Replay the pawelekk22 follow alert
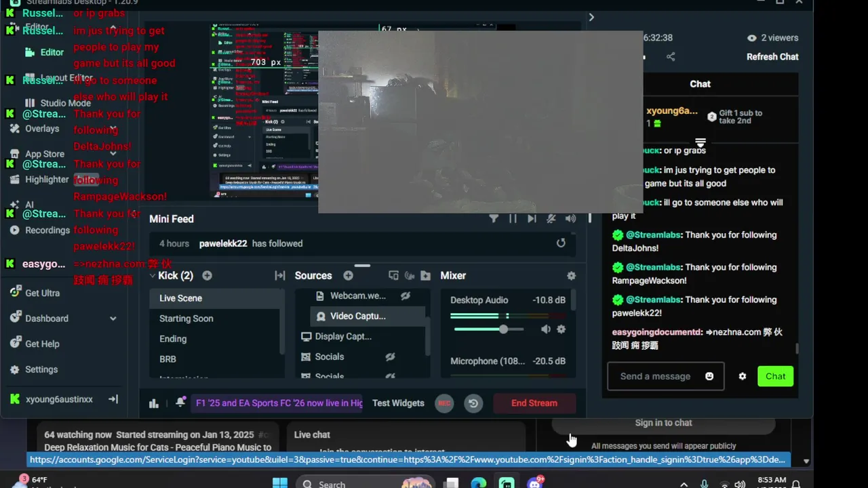This screenshot has width=868, height=488. point(561,243)
